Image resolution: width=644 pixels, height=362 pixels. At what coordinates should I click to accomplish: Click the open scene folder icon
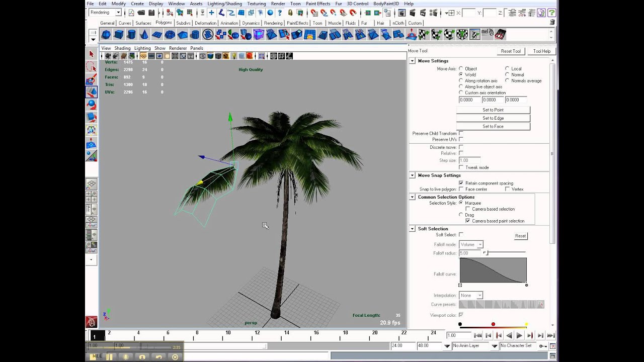pyautogui.click(x=141, y=13)
